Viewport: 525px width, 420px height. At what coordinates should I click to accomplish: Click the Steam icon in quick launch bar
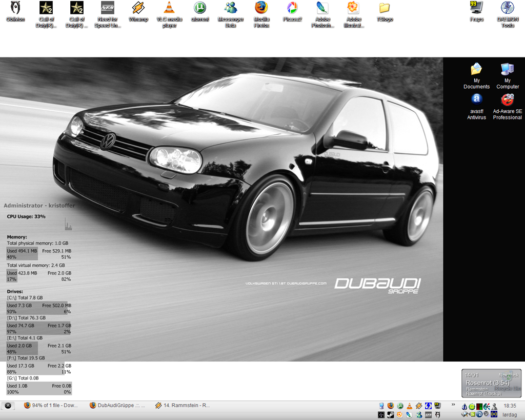(391, 415)
